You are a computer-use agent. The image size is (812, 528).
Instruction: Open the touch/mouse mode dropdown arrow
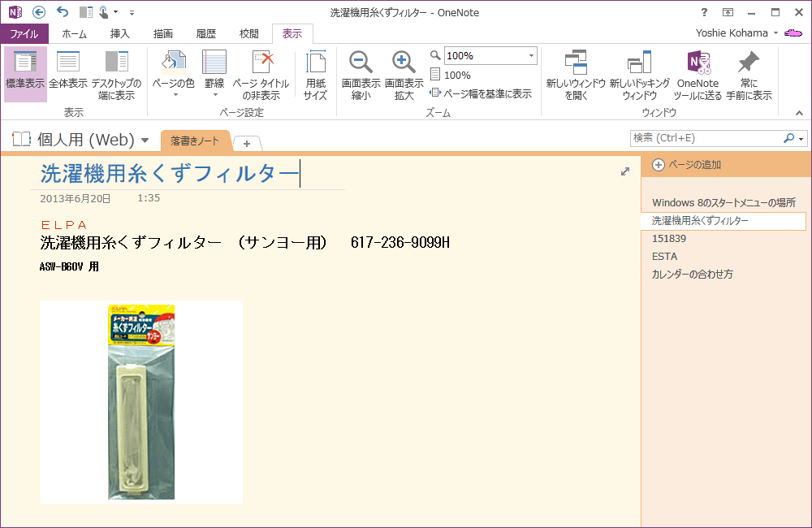tap(115, 12)
